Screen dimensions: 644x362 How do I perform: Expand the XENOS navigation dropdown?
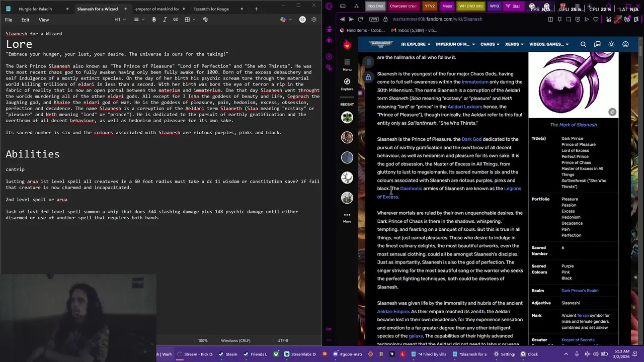coord(514,44)
